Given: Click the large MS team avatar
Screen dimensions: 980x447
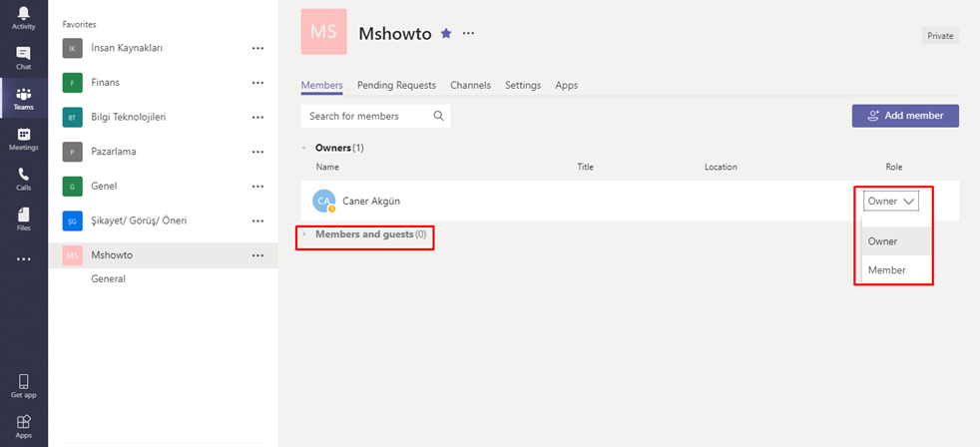Looking at the screenshot, I should (x=323, y=31).
